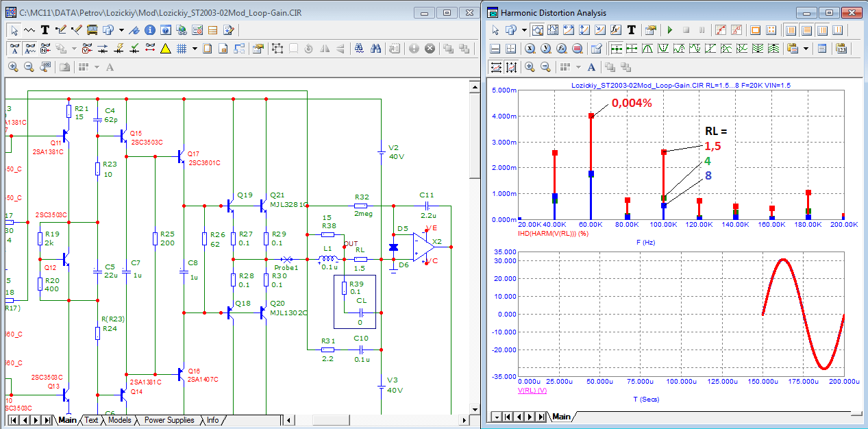The width and height of the screenshot is (868, 429).
Task: Click the Peak cursor function icon
Action: 648,49
